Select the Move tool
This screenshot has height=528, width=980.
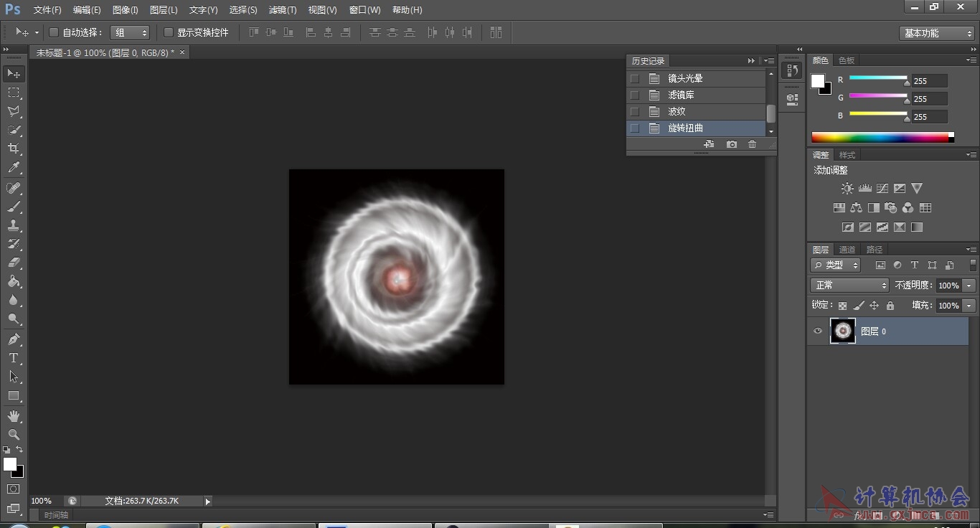pos(14,74)
